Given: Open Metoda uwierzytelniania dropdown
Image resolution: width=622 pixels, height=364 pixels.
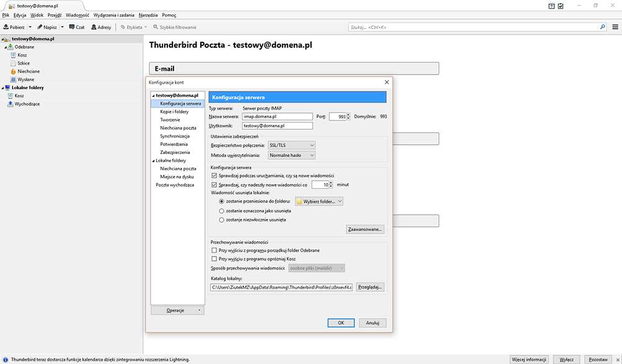Looking at the screenshot, I should (x=292, y=155).
